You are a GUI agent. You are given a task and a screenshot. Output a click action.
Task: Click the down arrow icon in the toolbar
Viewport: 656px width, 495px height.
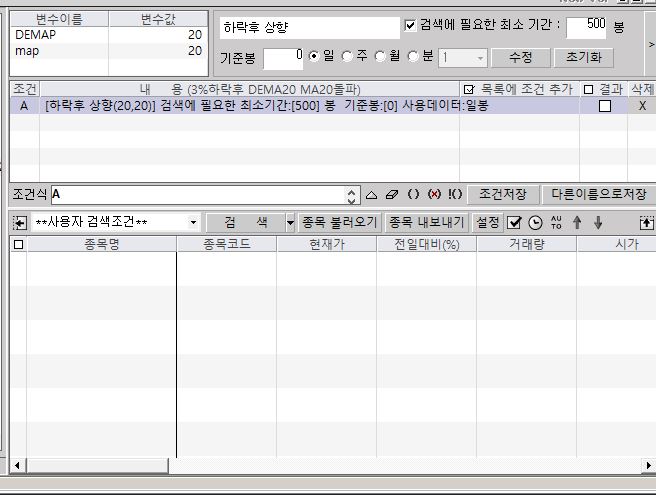598,222
